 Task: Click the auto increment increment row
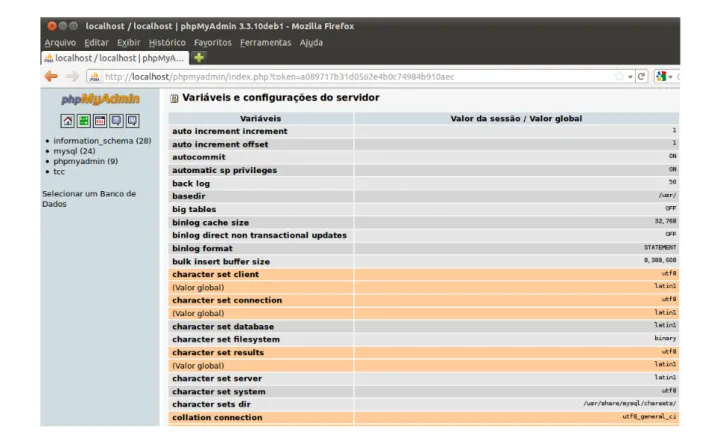[423, 131]
